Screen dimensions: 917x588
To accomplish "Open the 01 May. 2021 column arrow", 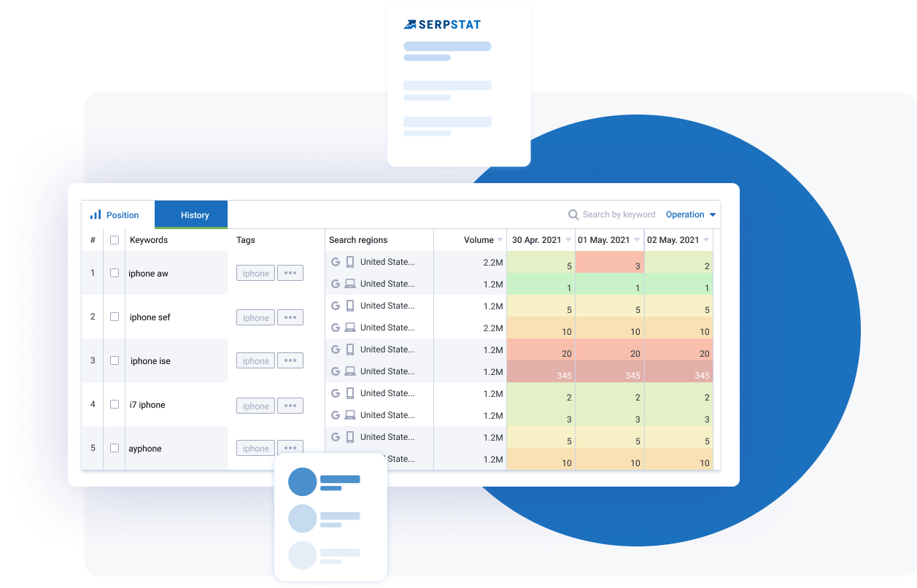I will (x=637, y=240).
